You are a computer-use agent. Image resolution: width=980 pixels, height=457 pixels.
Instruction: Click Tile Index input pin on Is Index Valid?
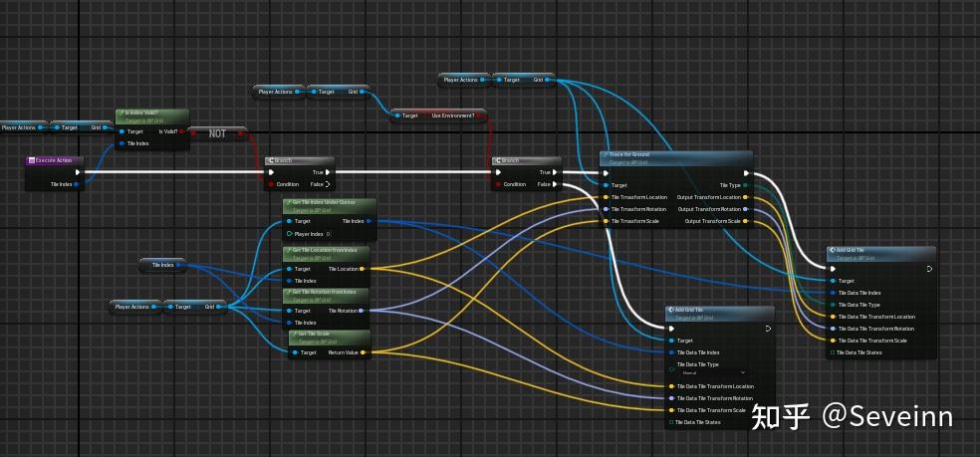122,143
